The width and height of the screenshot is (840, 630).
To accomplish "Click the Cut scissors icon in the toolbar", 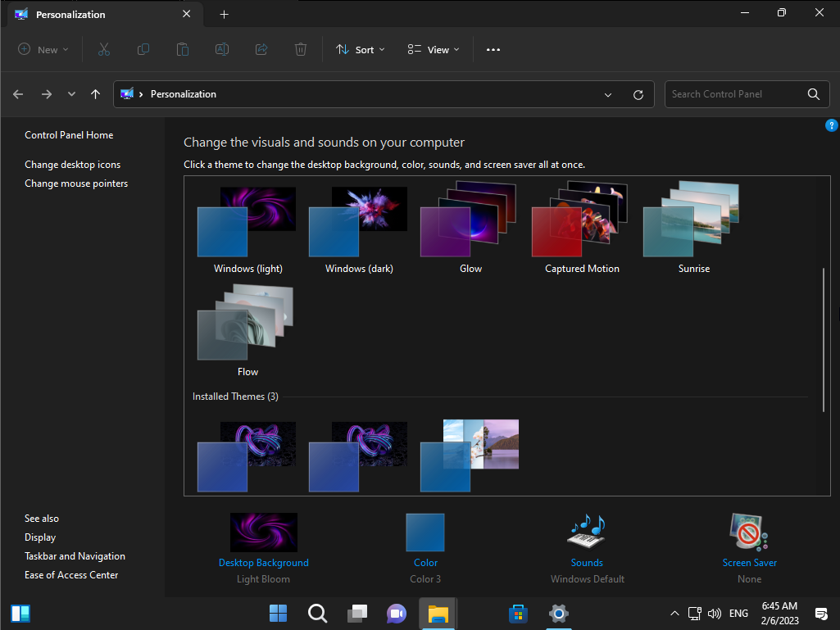I will pyautogui.click(x=104, y=50).
